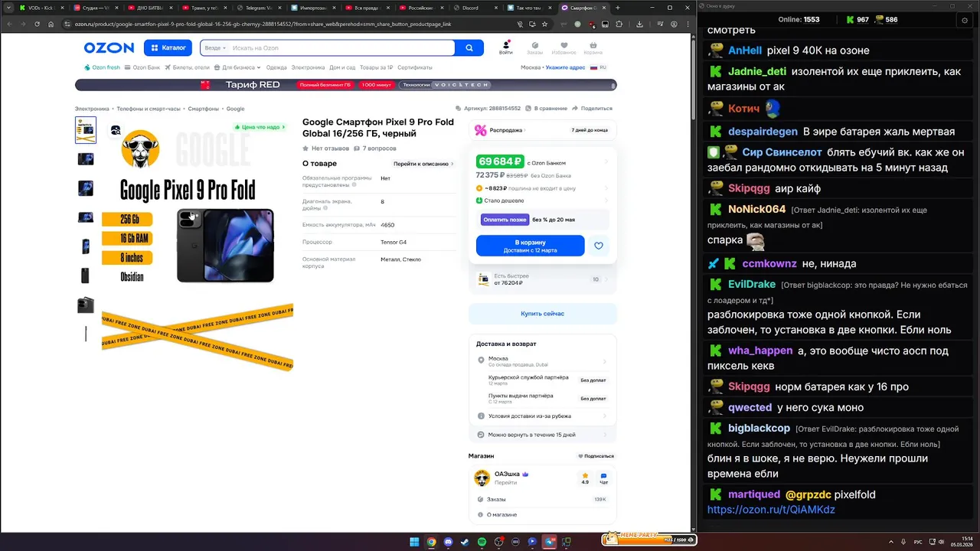The image size is (980, 551).
Task: Click Купить сейчас button
Action: [x=543, y=314]
